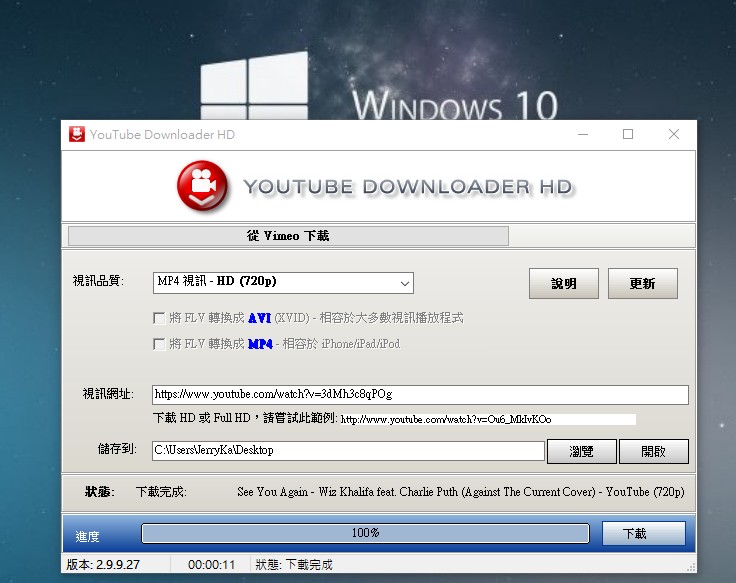
Task: Click the example URL text field
Action: tap(488, 419)
